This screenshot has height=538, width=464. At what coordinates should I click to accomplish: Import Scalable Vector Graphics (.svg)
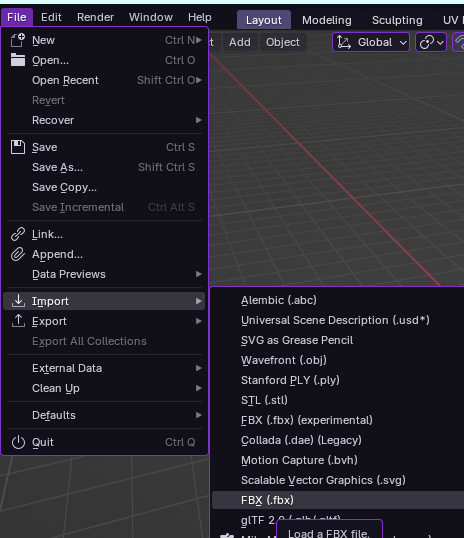[x=338, y=480]
